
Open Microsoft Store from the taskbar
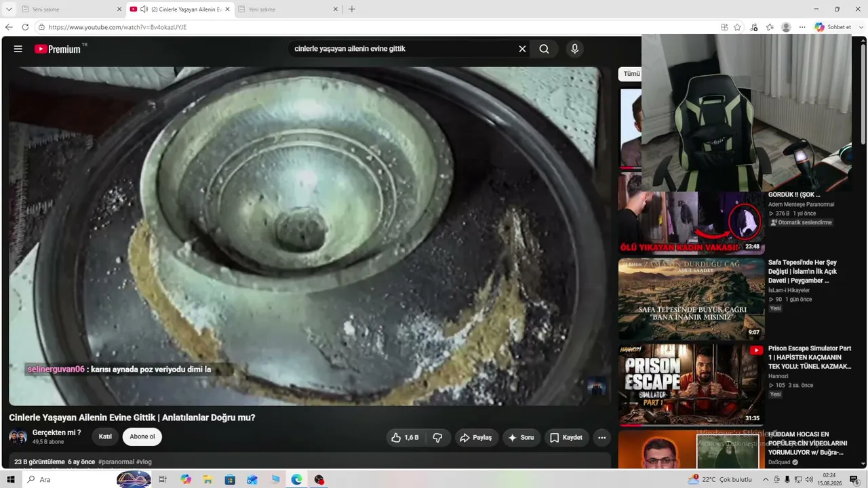[x=230, y=480]
